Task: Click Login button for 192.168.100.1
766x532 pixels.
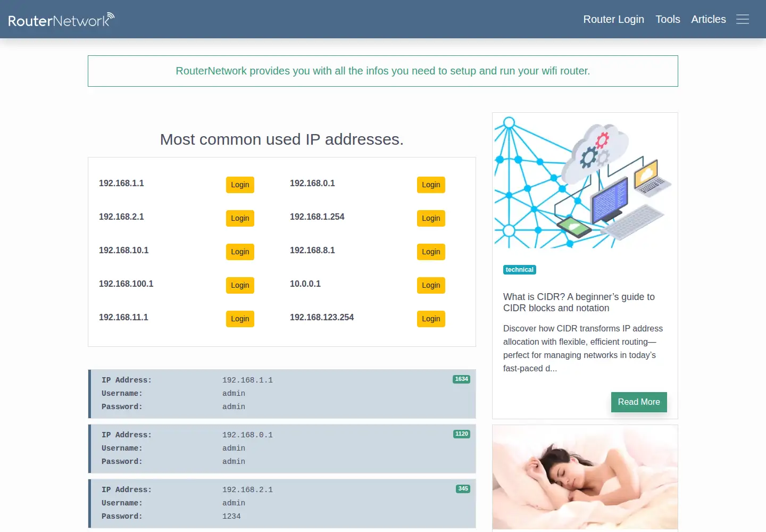Action: pyautogui.click(x=240, y=285)
